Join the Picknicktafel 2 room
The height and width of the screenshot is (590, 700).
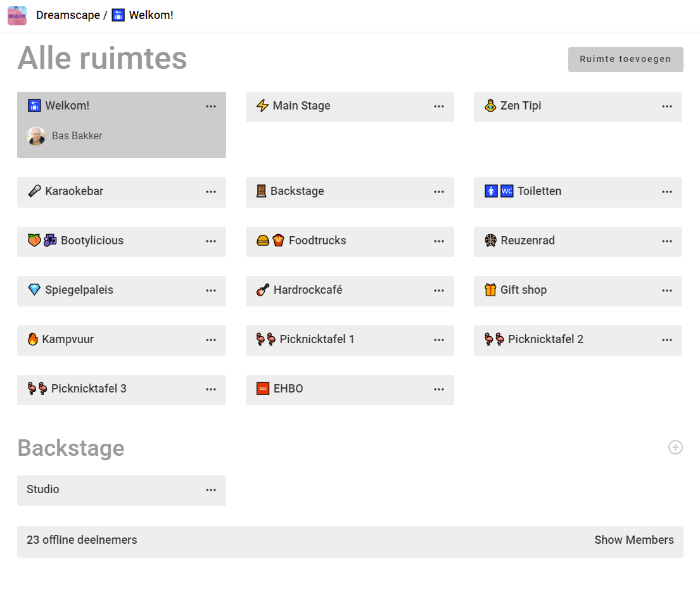545,340
